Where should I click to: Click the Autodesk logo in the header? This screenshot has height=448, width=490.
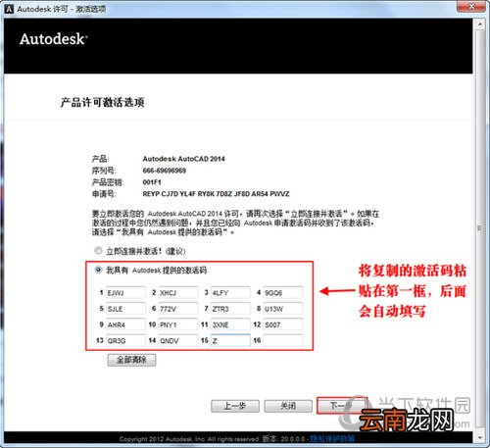pos(54,39)
